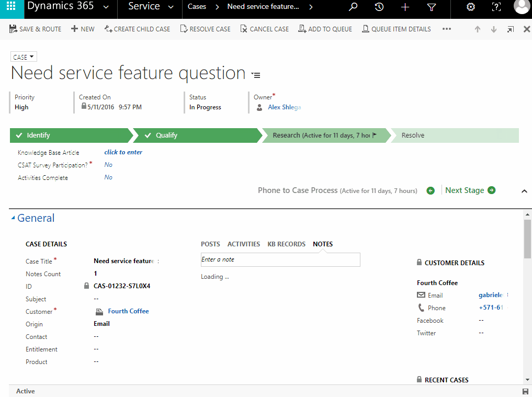
Task: Switch to the KB RECORDS tab
Action: tap(286, 244)
